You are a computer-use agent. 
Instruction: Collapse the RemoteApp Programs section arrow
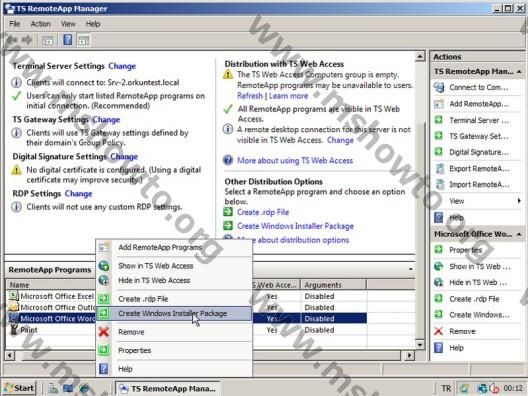(411, 269)
